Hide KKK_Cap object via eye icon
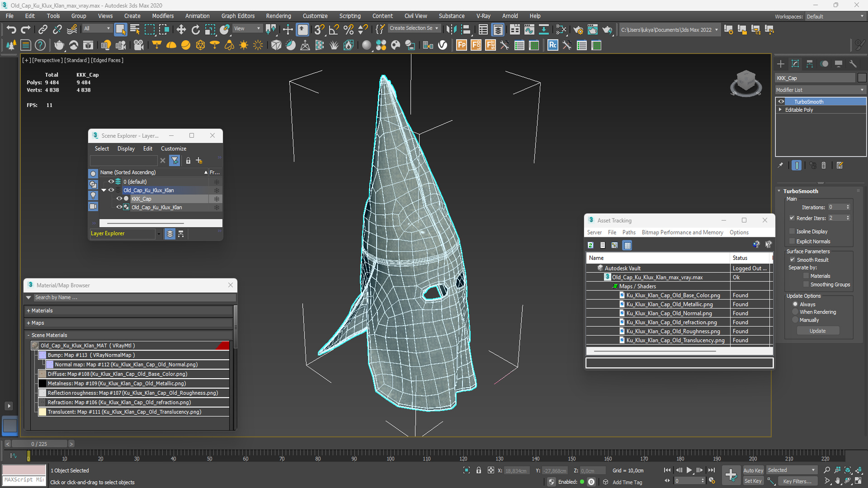The image size is (868, 488). [119, 199]
